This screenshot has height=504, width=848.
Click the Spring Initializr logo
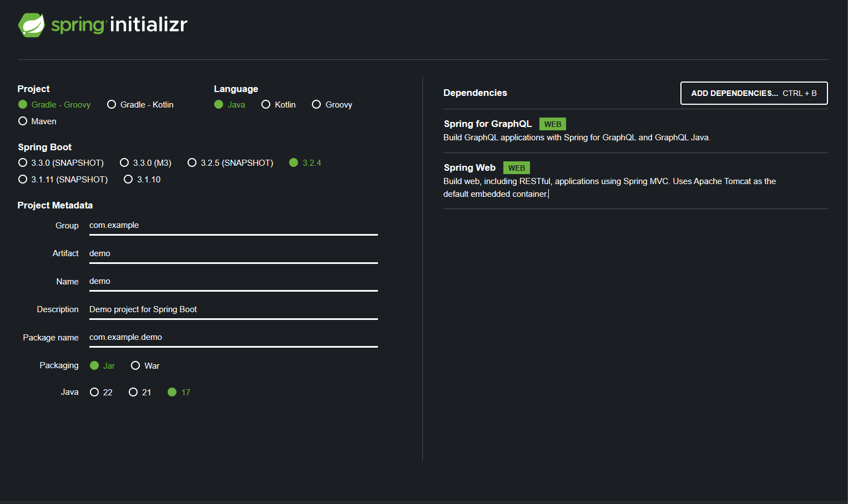pos(103,25)
